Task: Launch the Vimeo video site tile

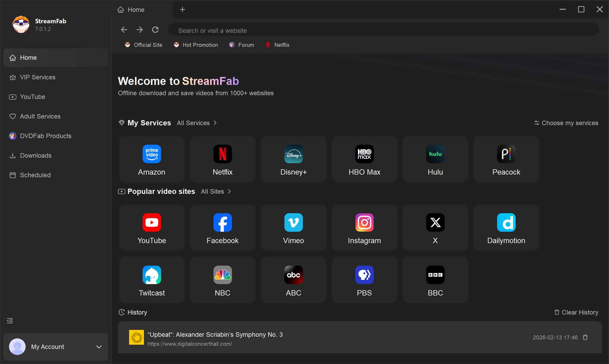Action: 293,228
